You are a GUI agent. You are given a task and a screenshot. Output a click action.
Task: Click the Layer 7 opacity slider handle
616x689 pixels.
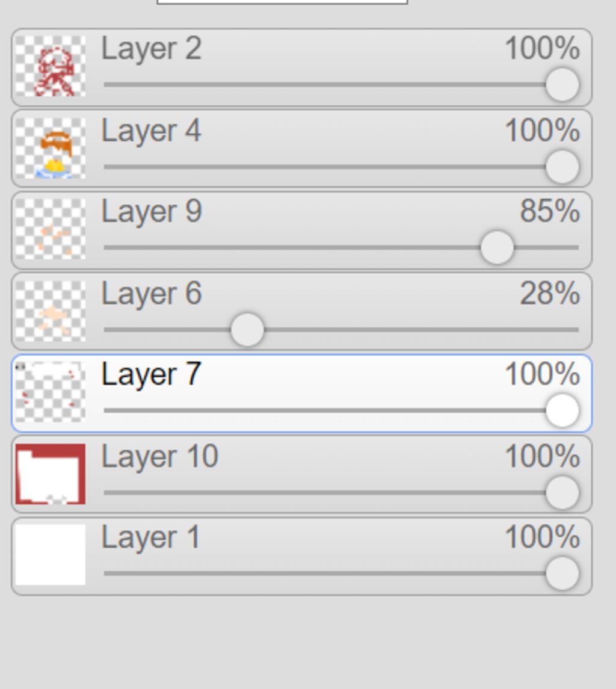click(562, 410)
